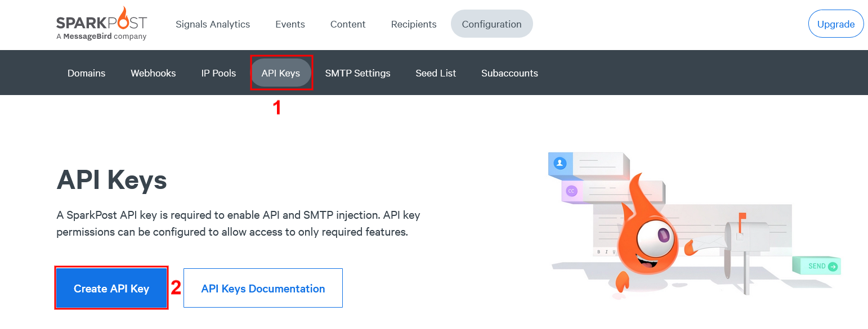Open API Keys Documentation link

263,289
